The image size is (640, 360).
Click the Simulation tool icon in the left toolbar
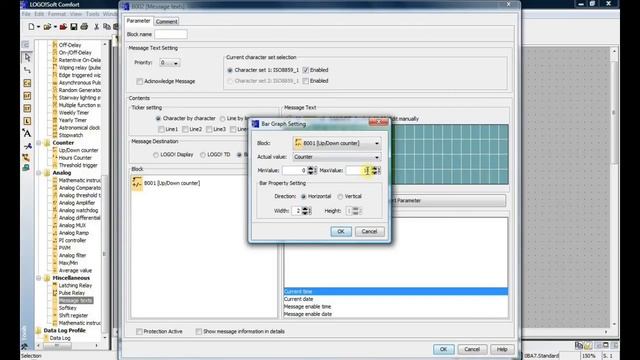pyautogui.click(x=26, y=158)
